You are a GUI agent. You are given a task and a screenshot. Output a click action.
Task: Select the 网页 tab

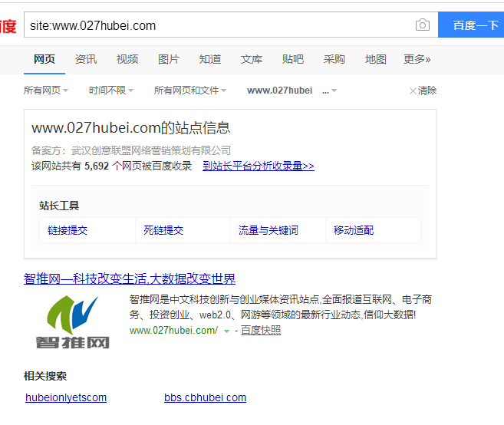pos(44,59)
